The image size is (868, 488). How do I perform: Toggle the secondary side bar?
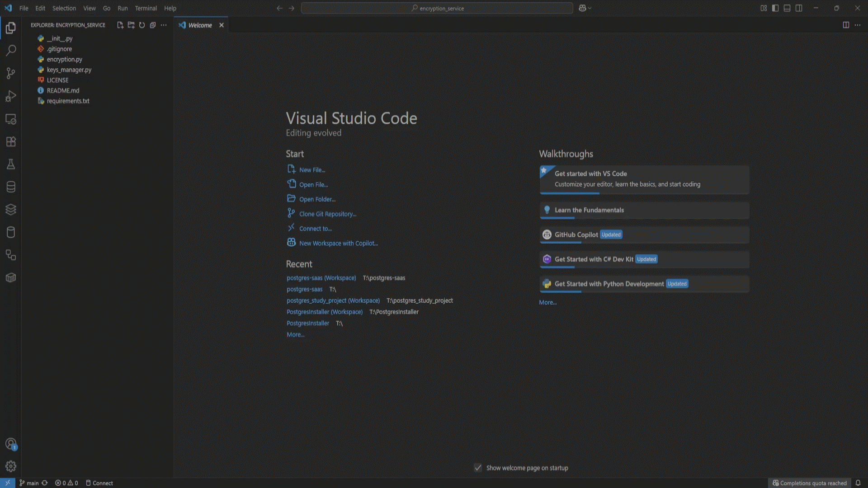point(799,8)
